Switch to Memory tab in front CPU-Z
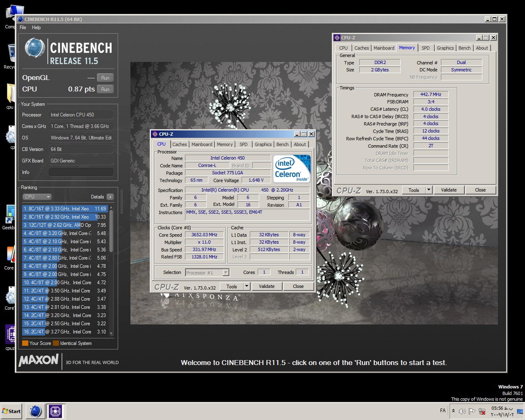Viewport: 525px width, 420px height. point(225,144)
